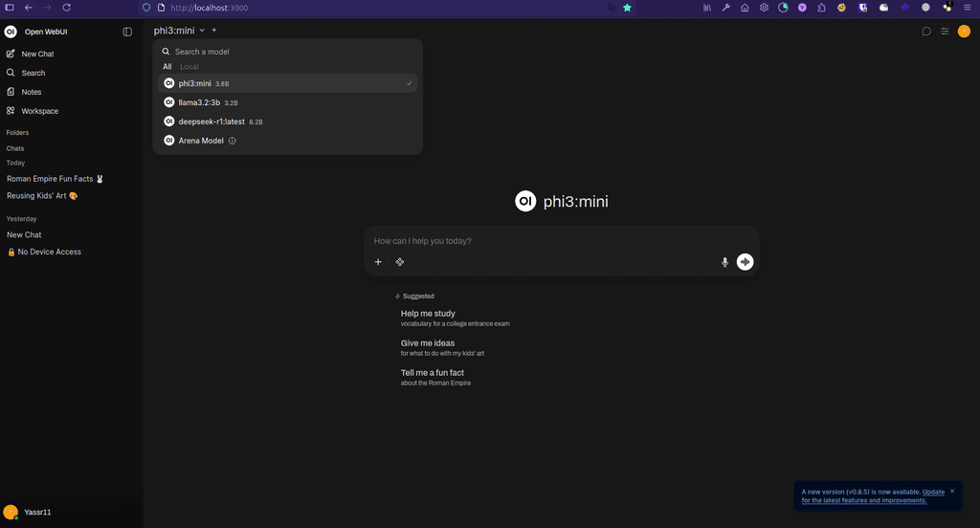The width and height of the screenshot is (980, 528).
Task: Start a New Chat from the sidebar
Action: pyautogui.click(x=38, y=54)
